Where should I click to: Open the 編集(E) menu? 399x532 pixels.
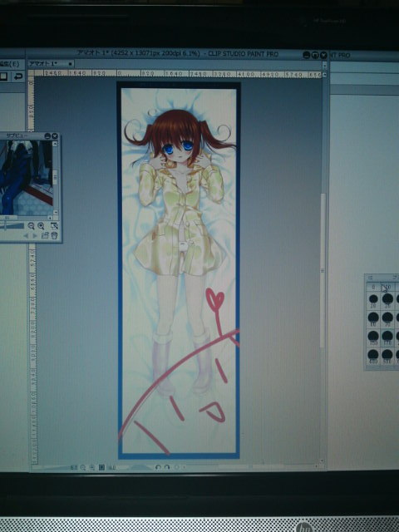(9, 63)
